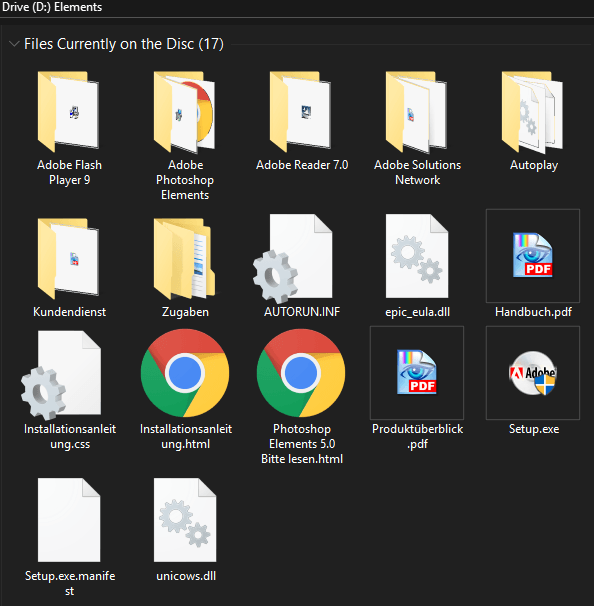This screenshot has height=606, width=594.
Task: Click the 'Adobe Photoshop Elements' label text
Action: tap(185, 180)
